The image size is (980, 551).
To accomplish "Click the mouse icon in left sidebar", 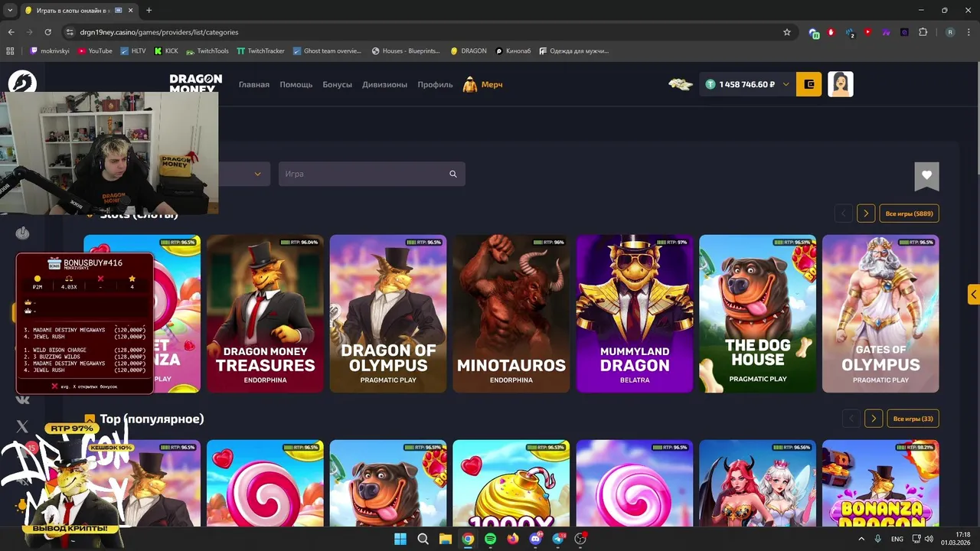I will pos(22,233).
